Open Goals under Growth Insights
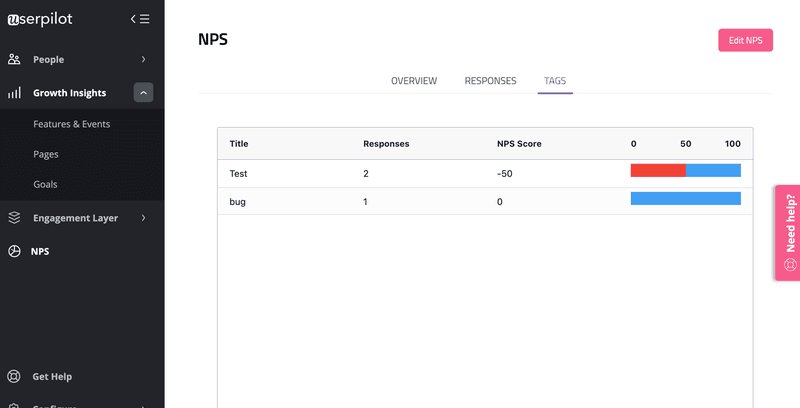Viewport: 800px width, 408px height. pos(45,184)
